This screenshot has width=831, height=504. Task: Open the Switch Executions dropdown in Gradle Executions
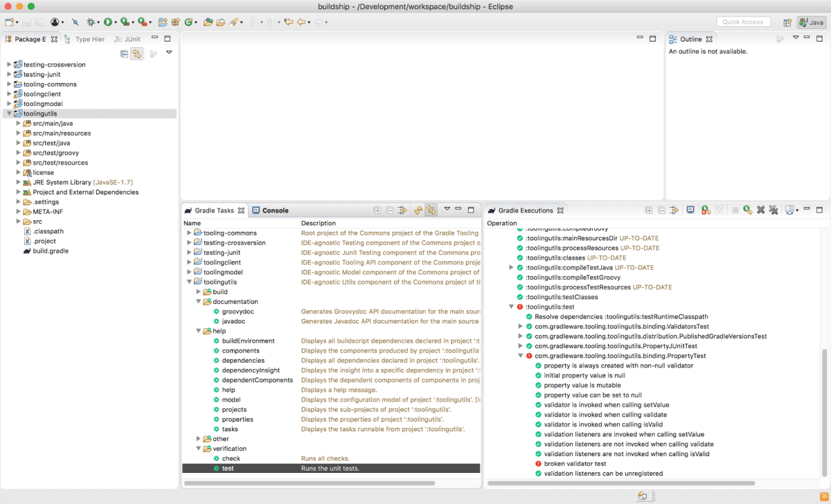tap(798, 210)
